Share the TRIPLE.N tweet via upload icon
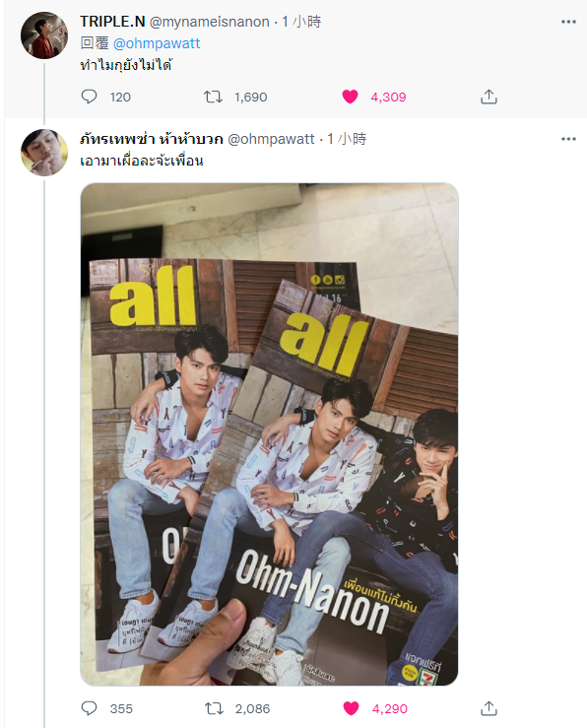Image resolution: width=587 pixels, height=728 pixels. click(489, 97)
